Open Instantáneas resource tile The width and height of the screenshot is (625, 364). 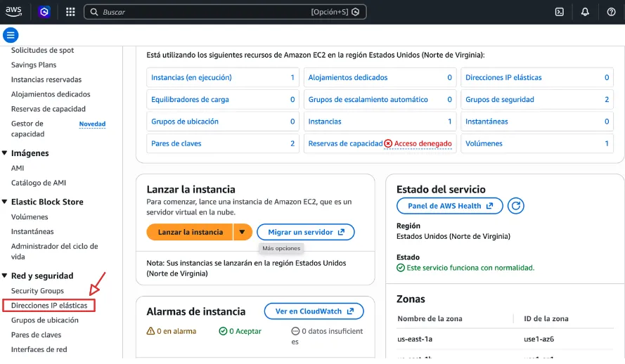(x=537, y=122)
